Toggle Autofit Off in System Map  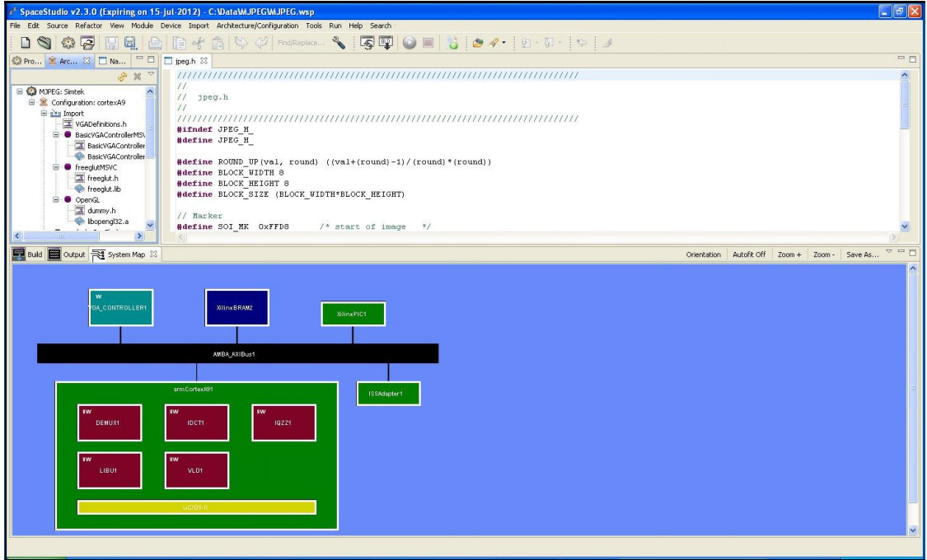coord(750,254)
